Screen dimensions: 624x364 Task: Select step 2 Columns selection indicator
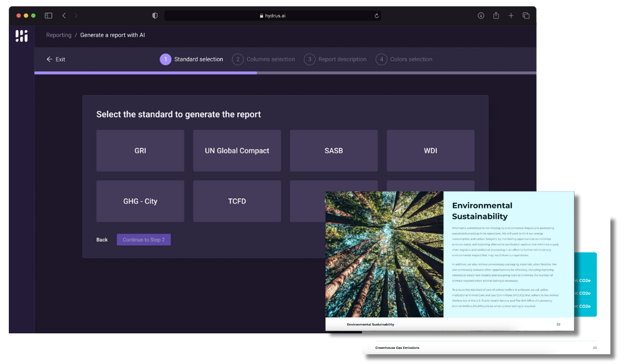click(x=264, y=59)
